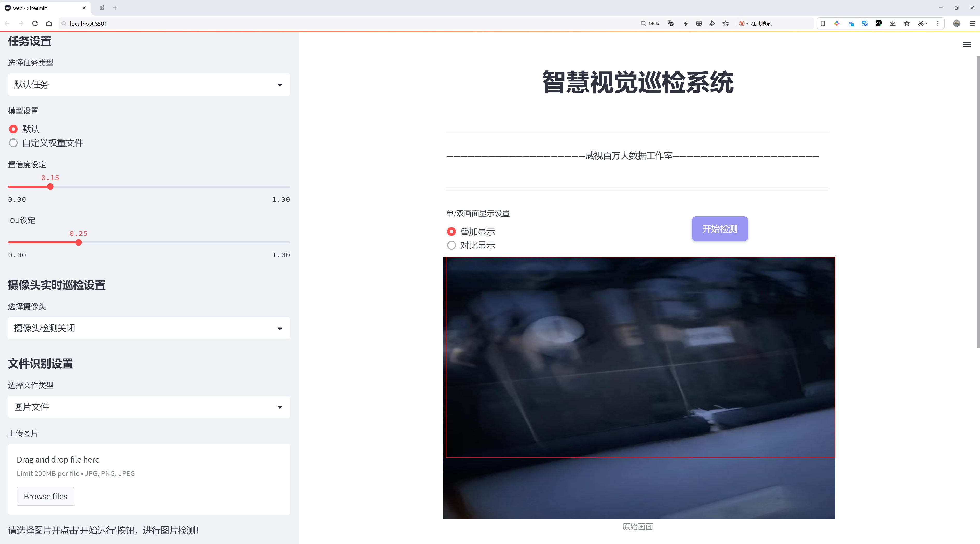Click the blue translation extension icon
980x544 pixels.
[x=865, y=23]
